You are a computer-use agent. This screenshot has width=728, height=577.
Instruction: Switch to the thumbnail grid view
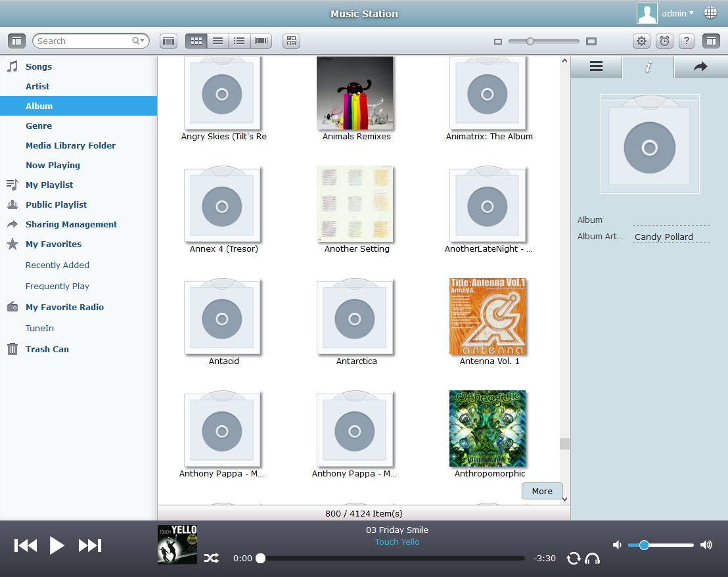click(196, 41)
